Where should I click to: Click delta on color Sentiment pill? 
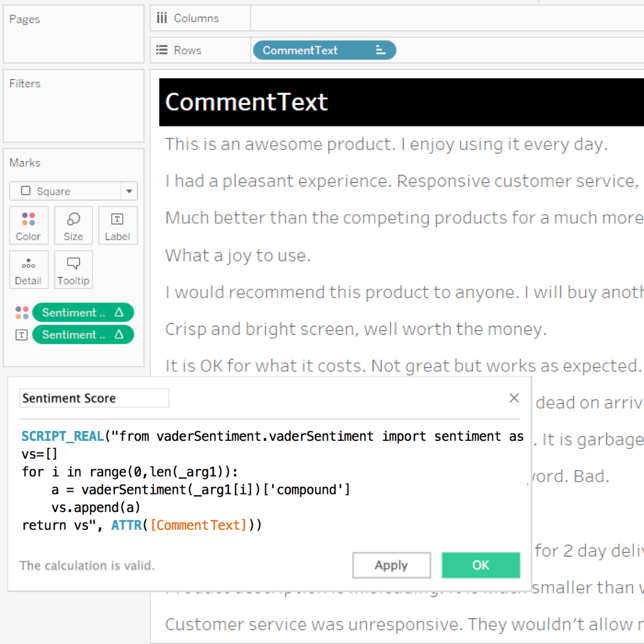point(119,313)
